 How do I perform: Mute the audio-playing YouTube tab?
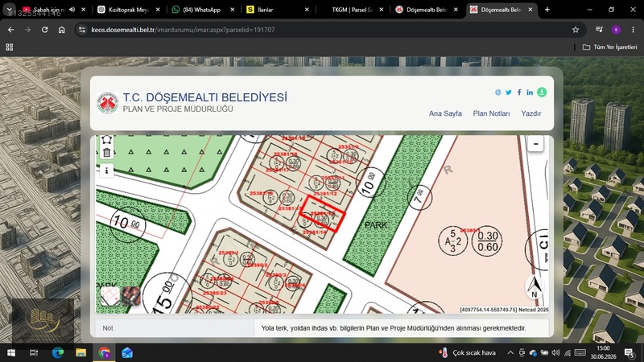coord(72,10)
